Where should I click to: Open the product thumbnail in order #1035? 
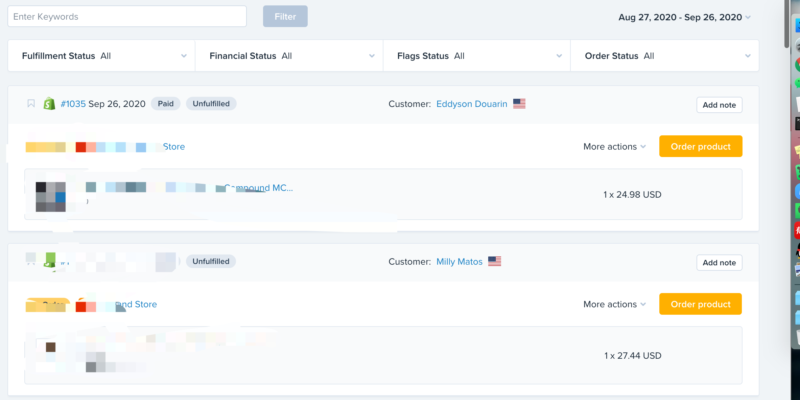point(51,194)
